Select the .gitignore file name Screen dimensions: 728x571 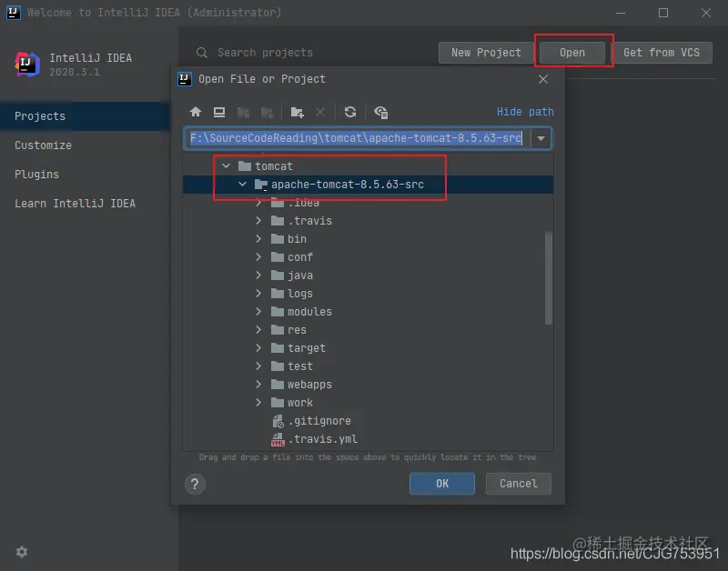point(320,421)
